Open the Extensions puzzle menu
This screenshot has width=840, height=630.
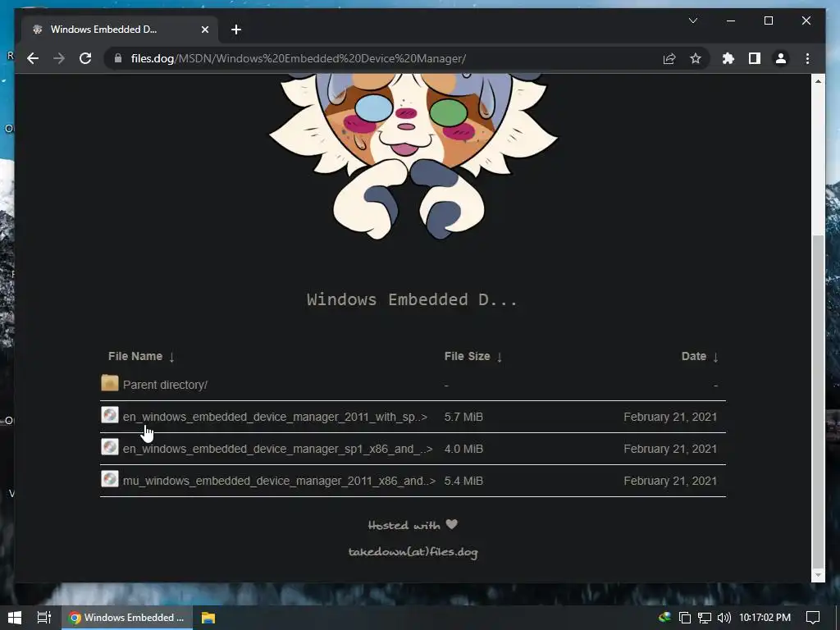point(728,58)
